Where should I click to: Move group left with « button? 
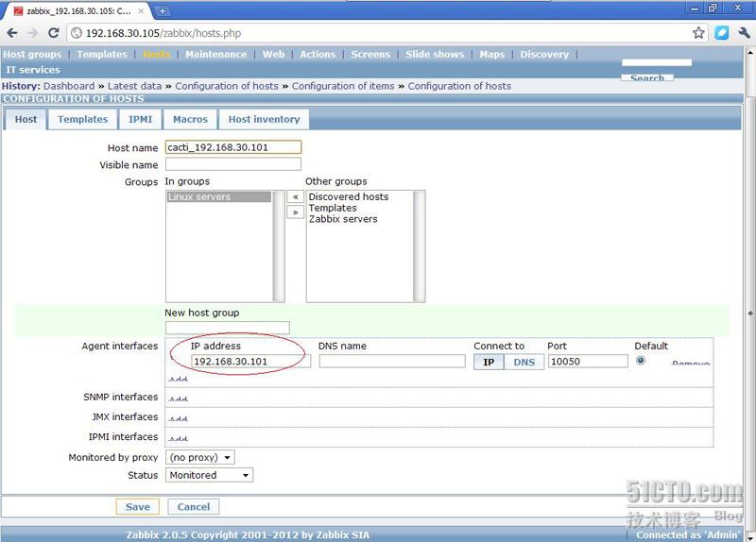[x=295, y=197]
